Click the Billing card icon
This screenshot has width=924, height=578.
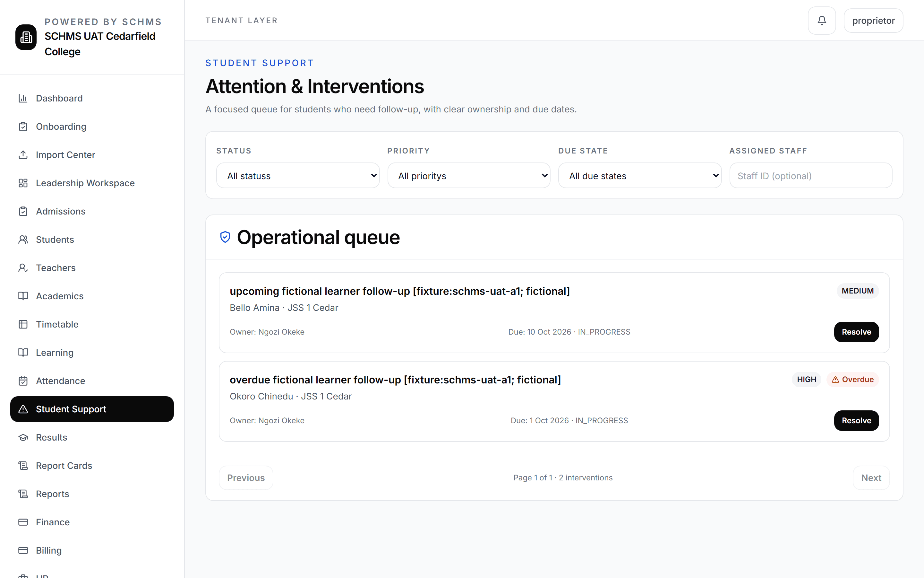click(x=23, y=551)
